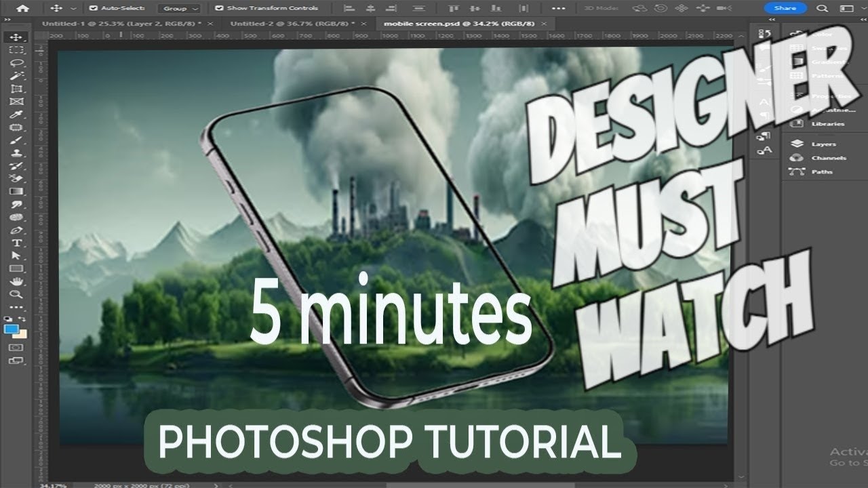The image size is (868, 488).
Task: Open Layers panel icon
Action: [798, 144]
